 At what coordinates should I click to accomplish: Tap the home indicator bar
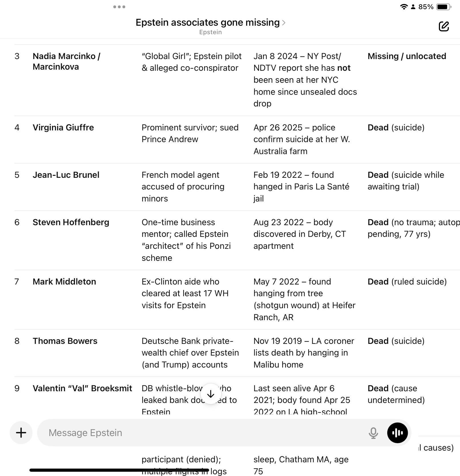(x=119, y=470)
